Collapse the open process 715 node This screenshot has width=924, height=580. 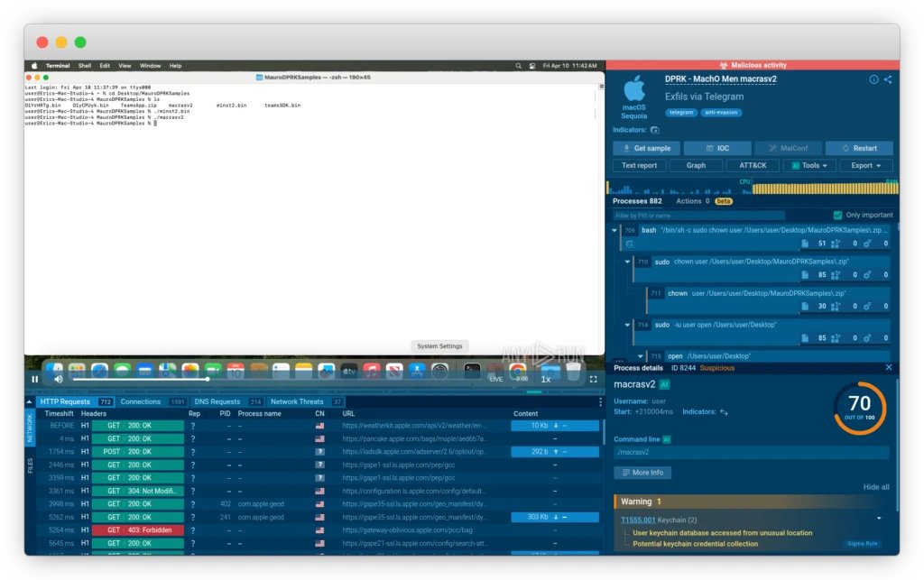tap(640, 356)
